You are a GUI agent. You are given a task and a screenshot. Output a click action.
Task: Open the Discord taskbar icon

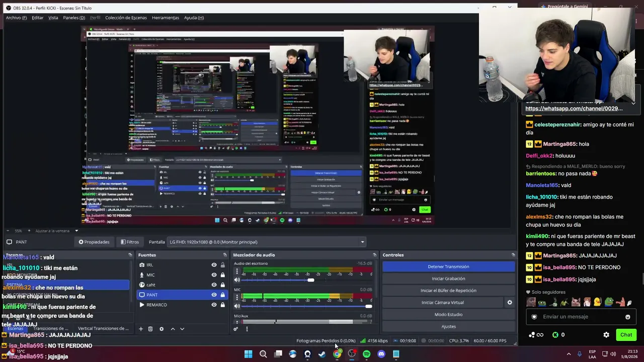point(381,354)
